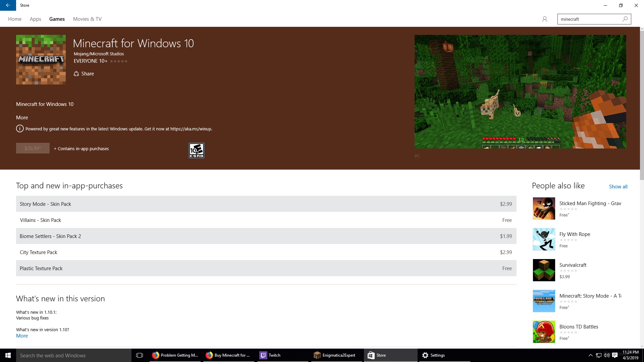Screen dimensions: 644x362
Task: Click the Fly With Rope app icon
Action: coord(544,239)
